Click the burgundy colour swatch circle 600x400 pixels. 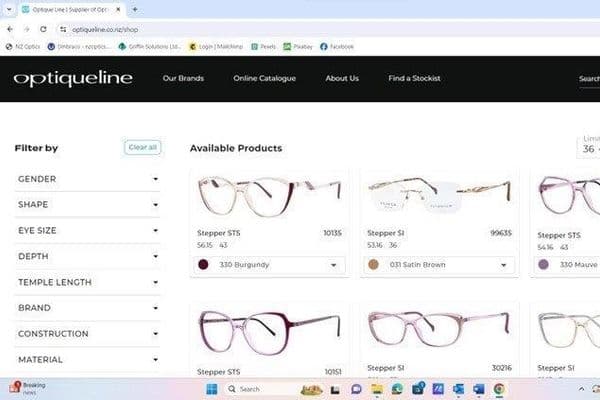click(x=204, y=264)
